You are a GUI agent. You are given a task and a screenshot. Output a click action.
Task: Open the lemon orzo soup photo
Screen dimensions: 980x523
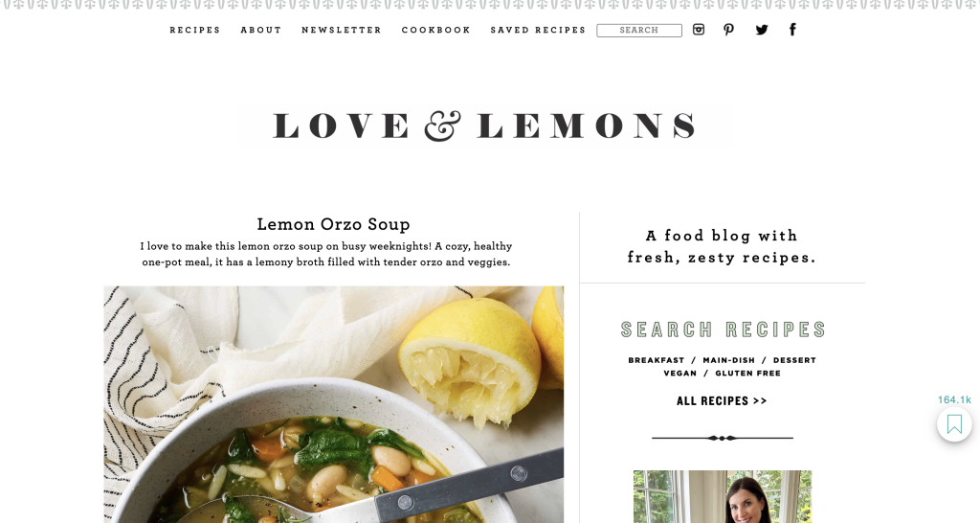click(x=334, y=404)
